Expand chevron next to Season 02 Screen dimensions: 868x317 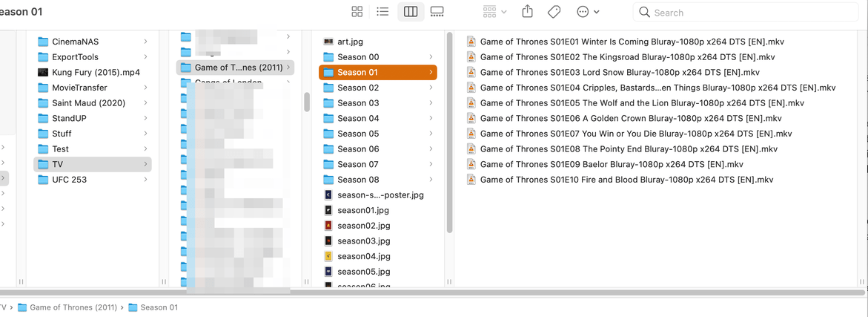(x=431, y=88)
